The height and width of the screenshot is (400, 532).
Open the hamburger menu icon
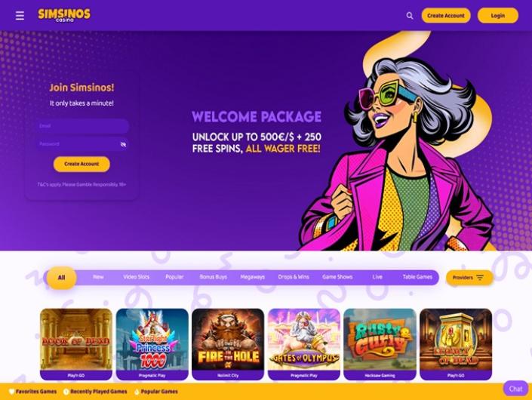pos(20,16)
